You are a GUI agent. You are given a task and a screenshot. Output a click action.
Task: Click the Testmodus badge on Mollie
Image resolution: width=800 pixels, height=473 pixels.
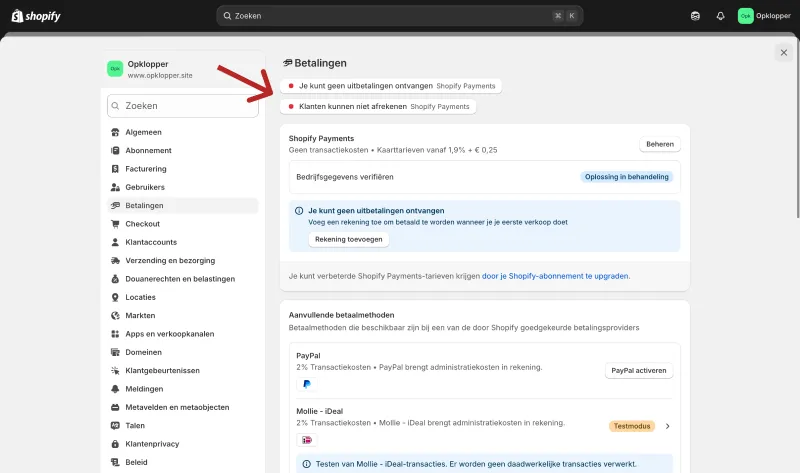[x=632, y=426]
